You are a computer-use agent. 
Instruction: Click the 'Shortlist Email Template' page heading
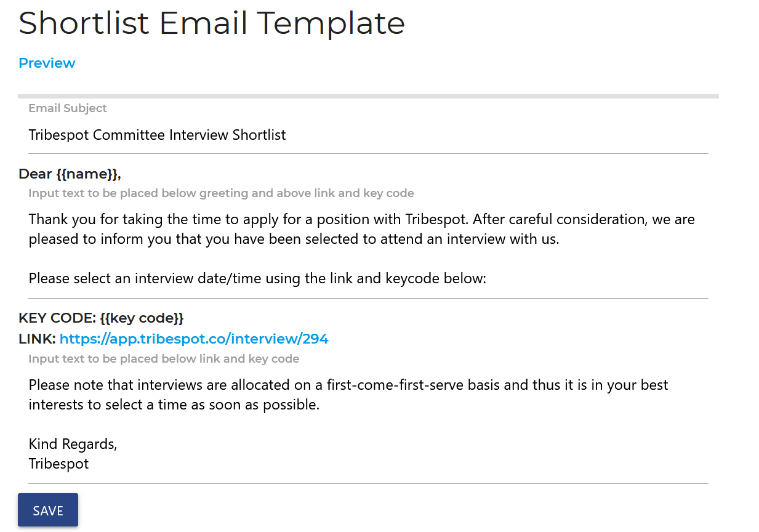(212, 23)
